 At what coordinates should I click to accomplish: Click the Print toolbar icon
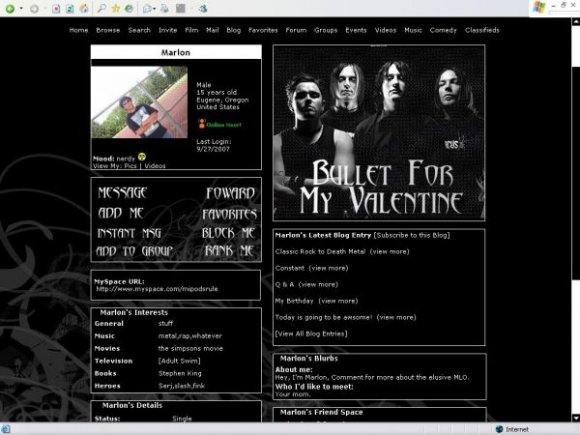(x=165, y=8)
